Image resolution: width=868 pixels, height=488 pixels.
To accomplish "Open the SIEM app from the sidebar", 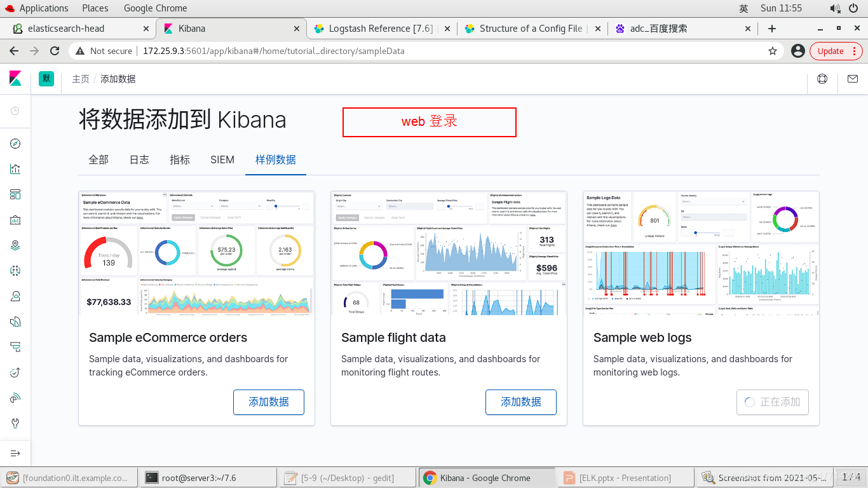I will [15, 398].
